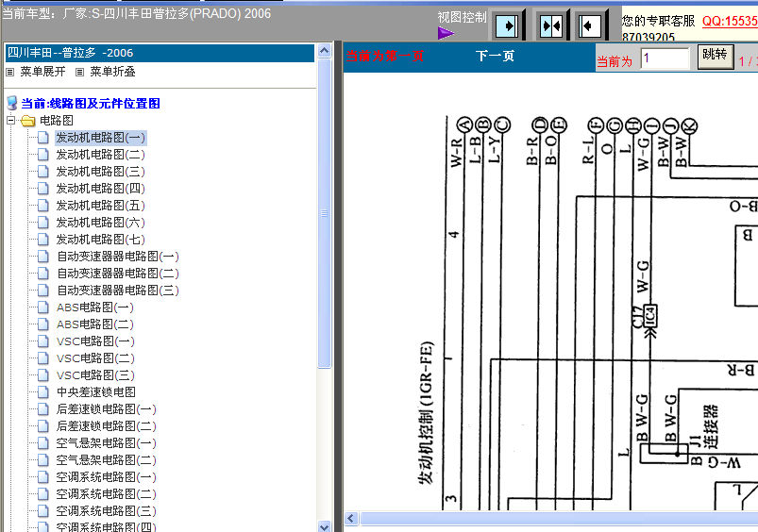Click the page icon of 发动机电路图(二)
The height and width of the screenshot is (532, 758).
(43, 155)
